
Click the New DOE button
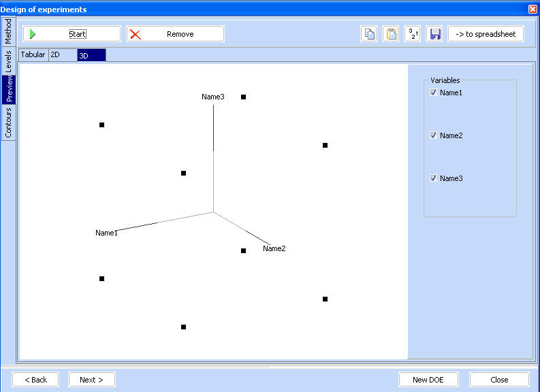tap(428, 380)
